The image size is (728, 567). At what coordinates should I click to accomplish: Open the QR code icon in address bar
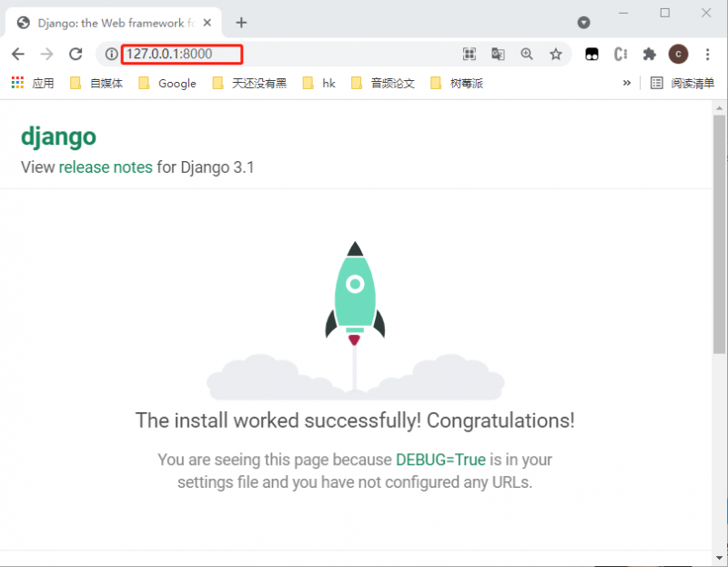pos(470,55)
